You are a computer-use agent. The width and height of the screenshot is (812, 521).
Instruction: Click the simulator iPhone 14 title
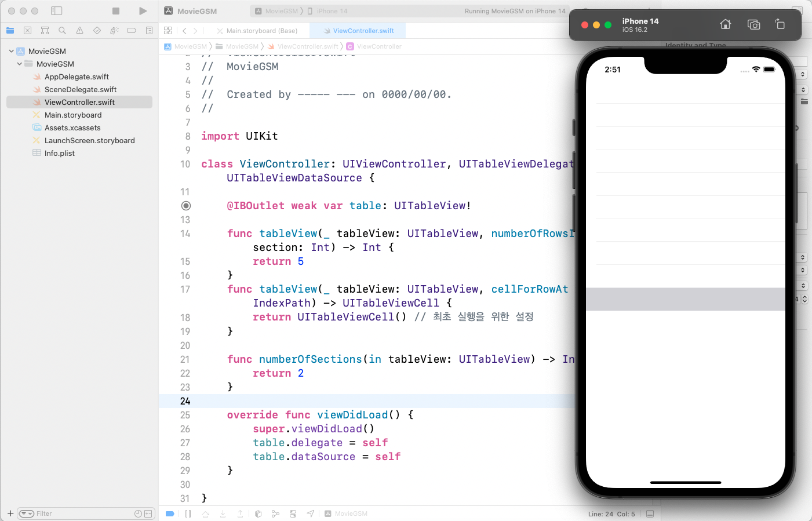tap(640, 21)
